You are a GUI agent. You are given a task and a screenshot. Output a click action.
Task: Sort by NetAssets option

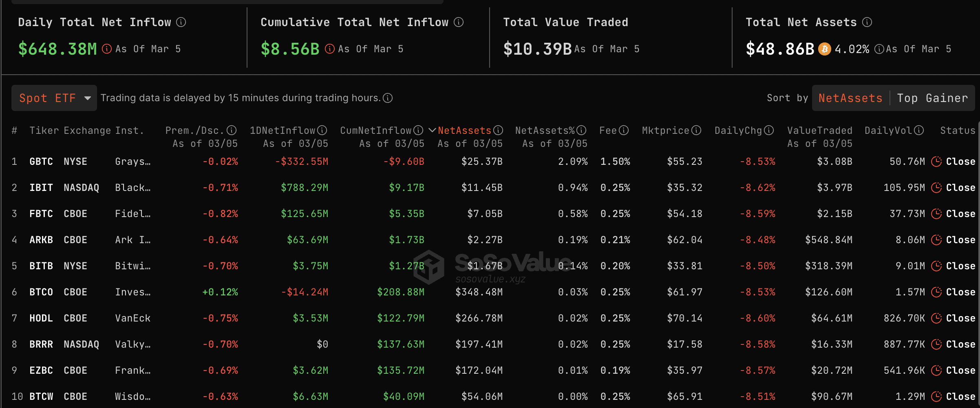[850, 98]
